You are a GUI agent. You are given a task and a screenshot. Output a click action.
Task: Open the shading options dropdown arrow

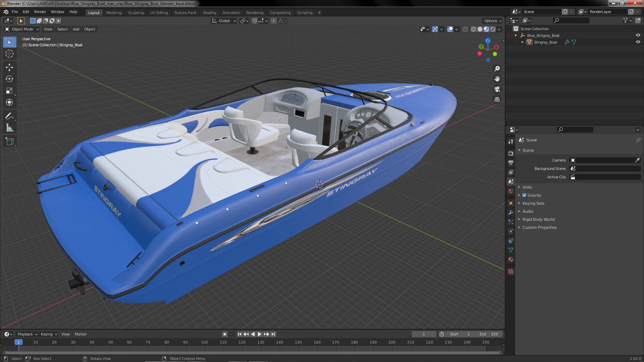click(499, 29)
